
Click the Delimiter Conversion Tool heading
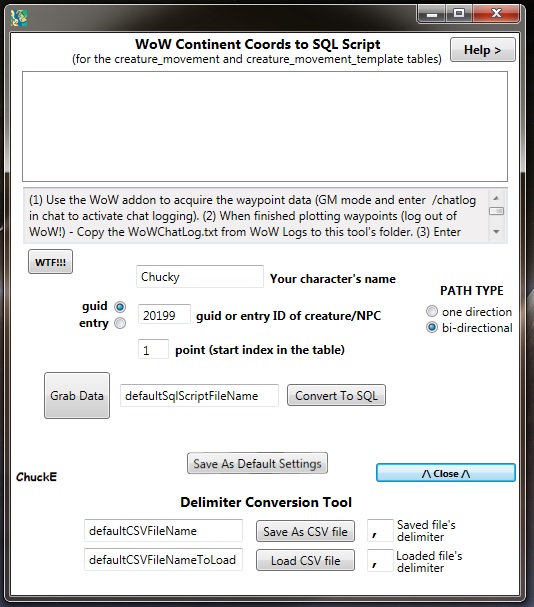[x=266, y=502]
